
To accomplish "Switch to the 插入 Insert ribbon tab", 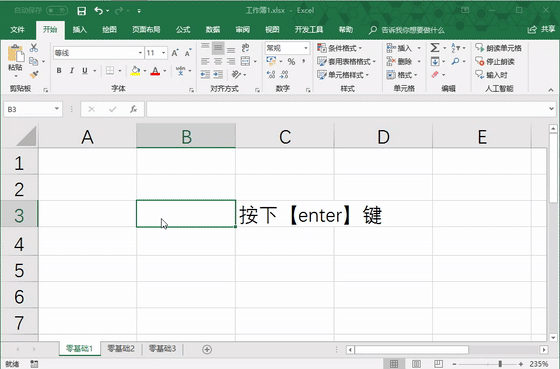I will tap(80, 30).
